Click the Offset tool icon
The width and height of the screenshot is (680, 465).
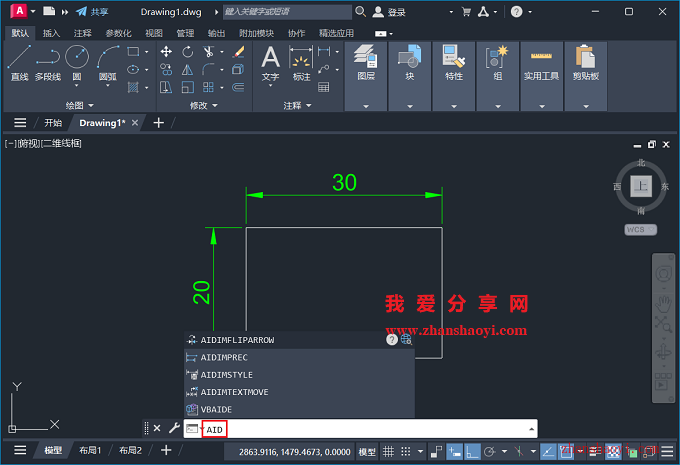[238, 87]
